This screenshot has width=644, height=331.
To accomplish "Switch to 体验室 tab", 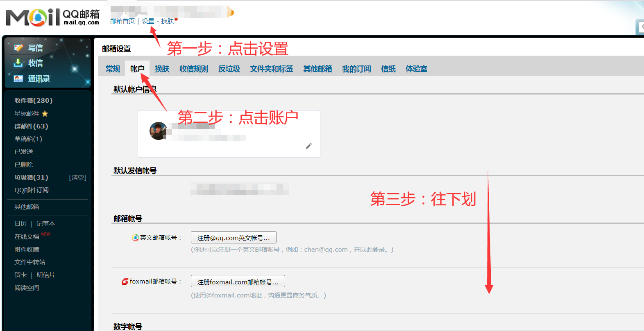I will pyautogui.click(x=416, y=69).
